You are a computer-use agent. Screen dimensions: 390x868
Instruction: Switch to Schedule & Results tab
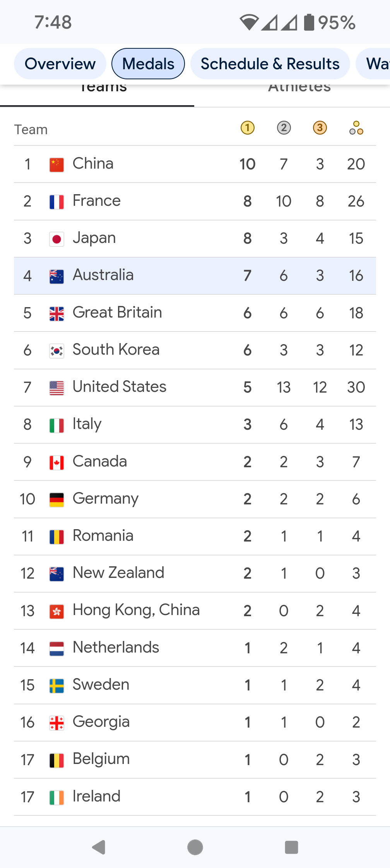point(270,64)
